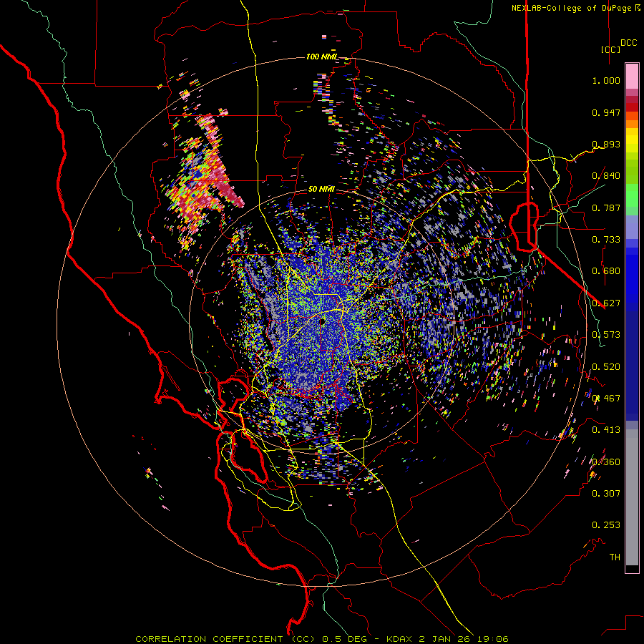
Task: Click the TH label near the scale bottom
Action: tap(615, 557)
